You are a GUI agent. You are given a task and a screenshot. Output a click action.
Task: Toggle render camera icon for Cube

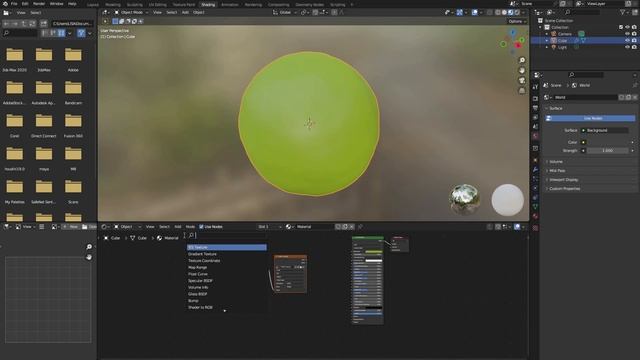point(634,40)
